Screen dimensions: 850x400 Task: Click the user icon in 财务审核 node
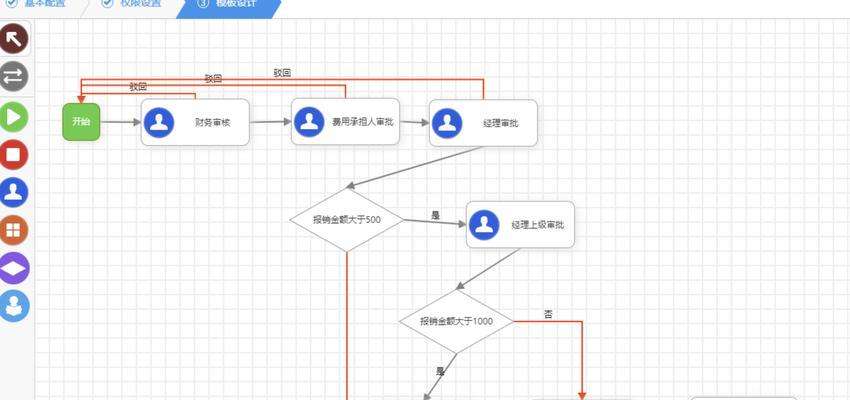point(159,122)
